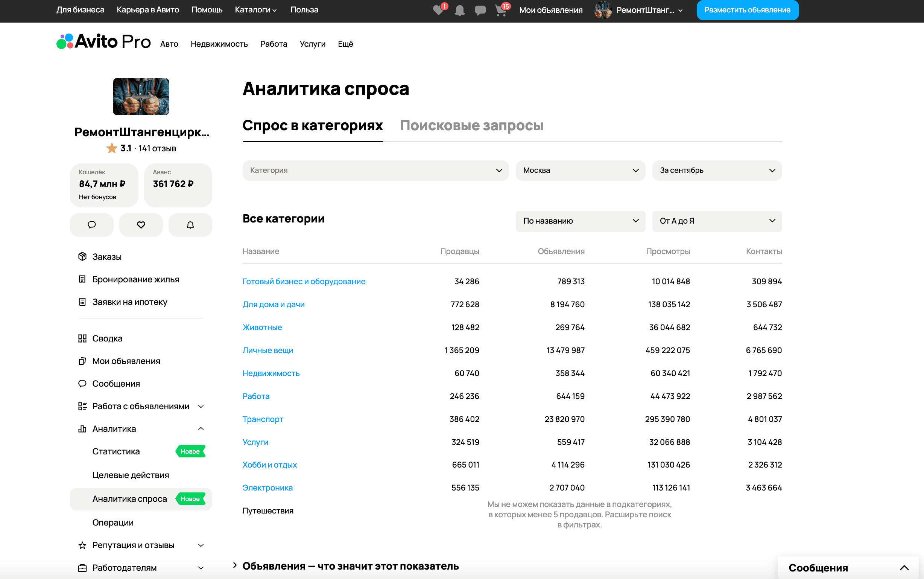Collapse the Аналитика sidebar section

(x=201, y=428)
